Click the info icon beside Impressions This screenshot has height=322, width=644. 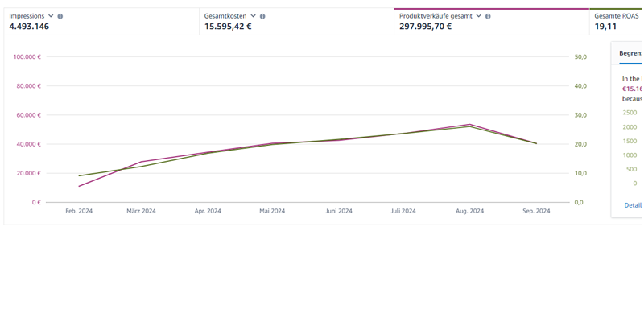coord(60,16)
